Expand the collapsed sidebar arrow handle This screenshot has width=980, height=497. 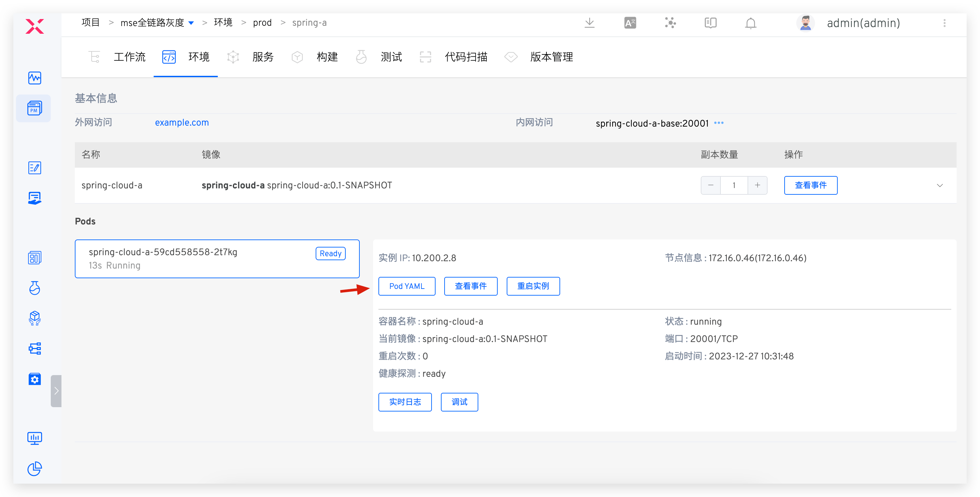[x=56, y=391]
